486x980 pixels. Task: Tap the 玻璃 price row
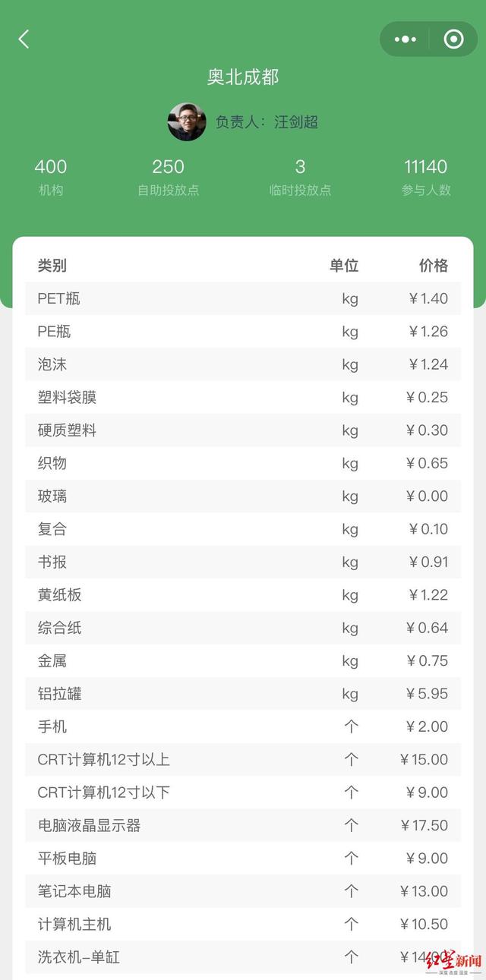pyautogui.click(x=243, y=496)
